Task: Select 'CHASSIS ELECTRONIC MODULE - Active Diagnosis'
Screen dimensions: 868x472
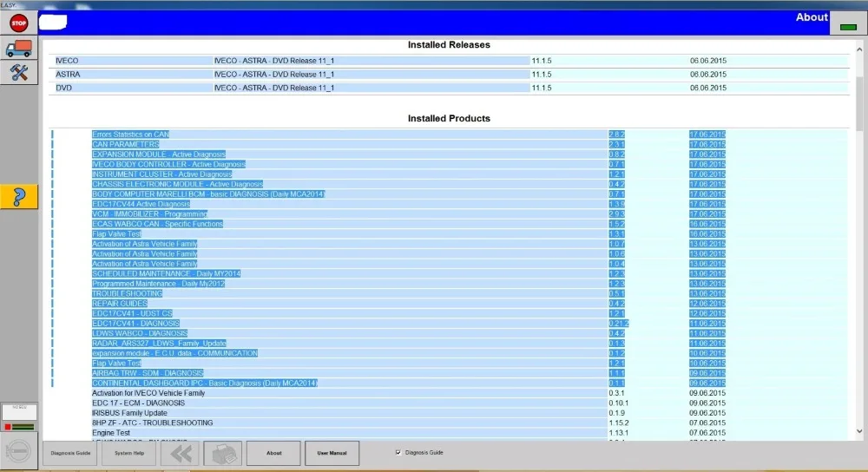Action: click(x=177, y=184)
